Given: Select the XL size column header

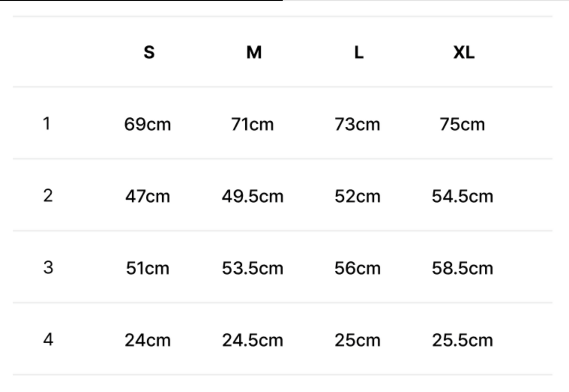Looking at the screenshot, I should pyautogui.click(x=464, y=52).
